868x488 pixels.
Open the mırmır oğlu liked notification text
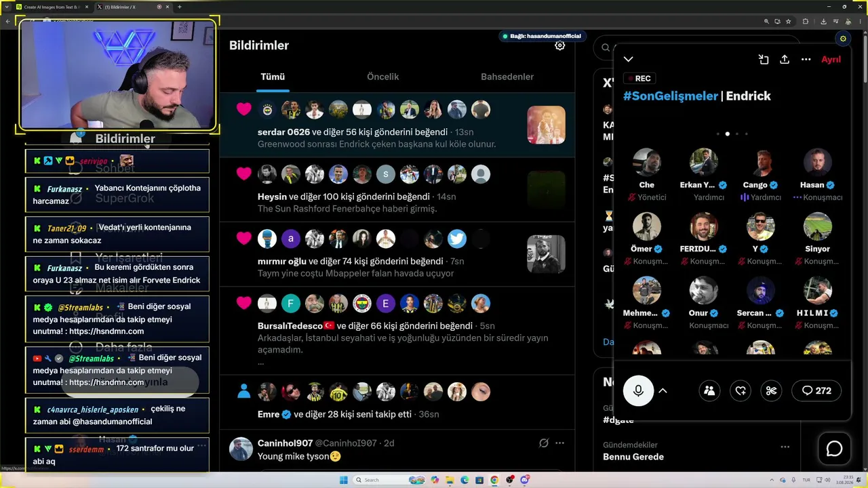351,261
